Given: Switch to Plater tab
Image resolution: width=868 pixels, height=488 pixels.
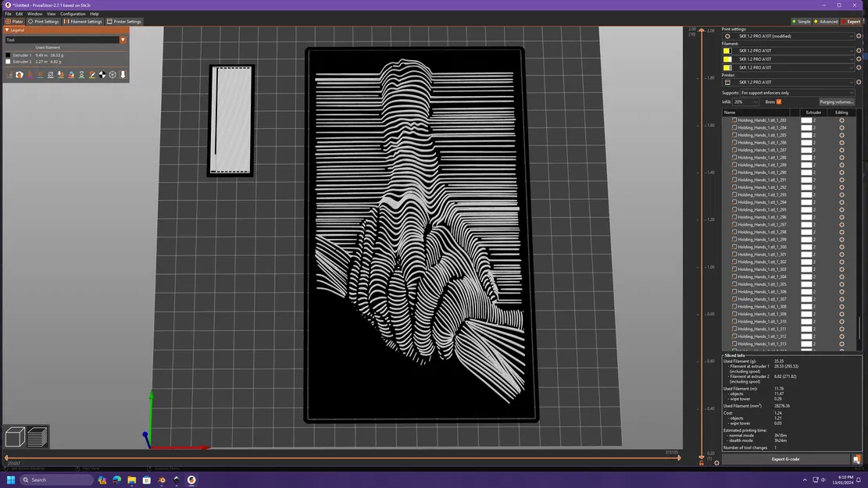Looking at the screenshot, I should click(14, 22).
